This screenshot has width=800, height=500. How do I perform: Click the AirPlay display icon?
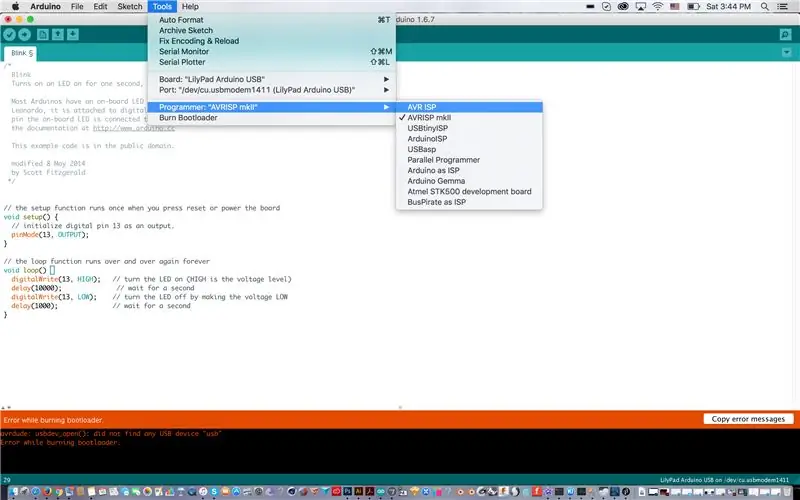pos(640,7)
